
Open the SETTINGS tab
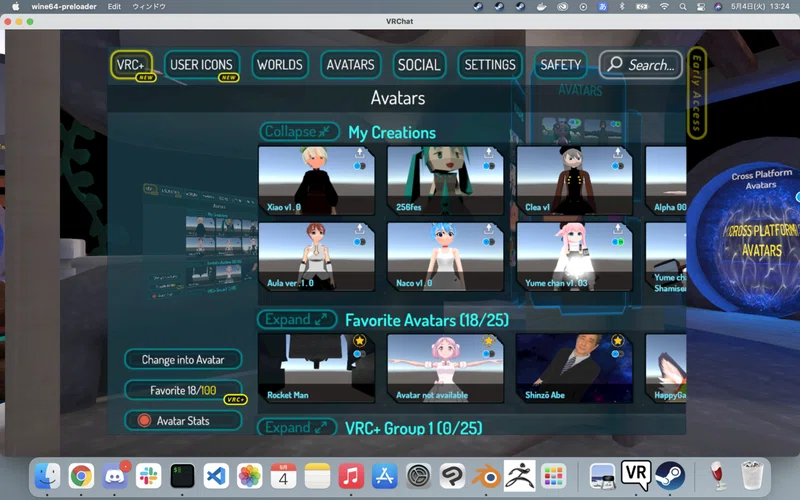click(x=490, y=65)
